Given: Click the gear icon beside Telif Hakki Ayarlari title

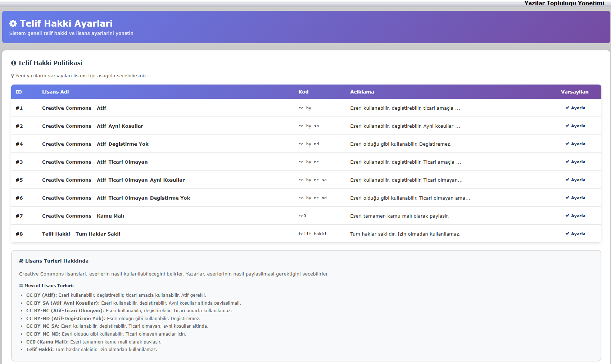Looking at the screenshot, I should click(x=13, y=23).
